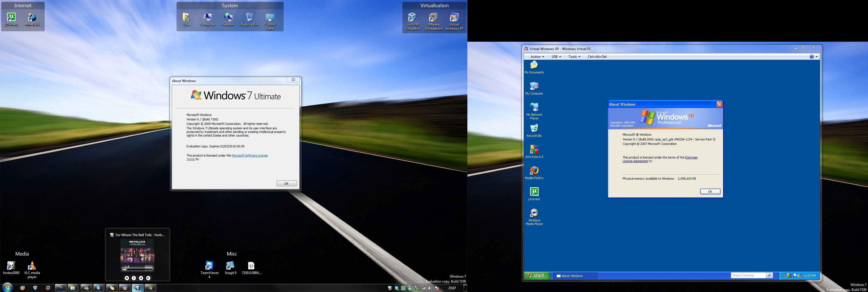868x292 pixels.
Task: Expand the Tools dropdown menu
Action: pyautogui.click(x=574, y=56)
